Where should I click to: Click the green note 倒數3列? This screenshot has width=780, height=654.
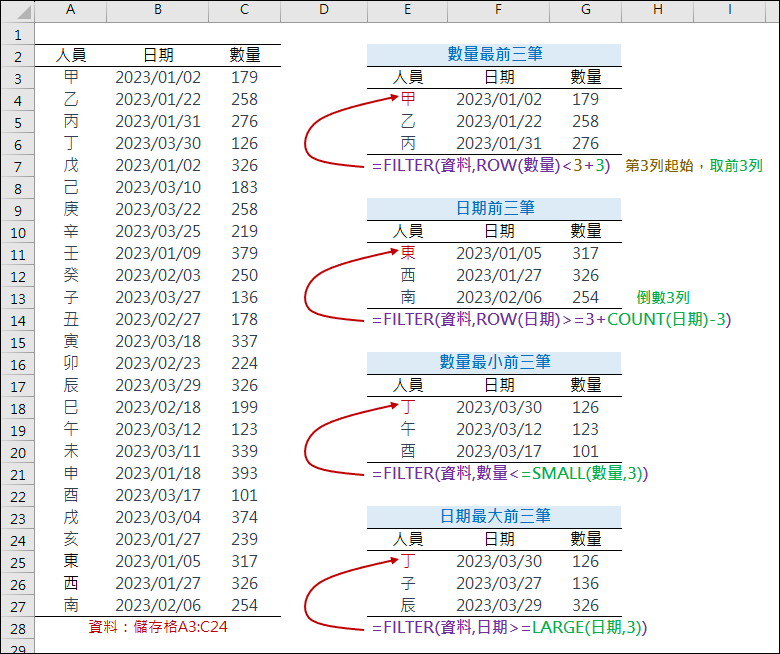(663, 297)
